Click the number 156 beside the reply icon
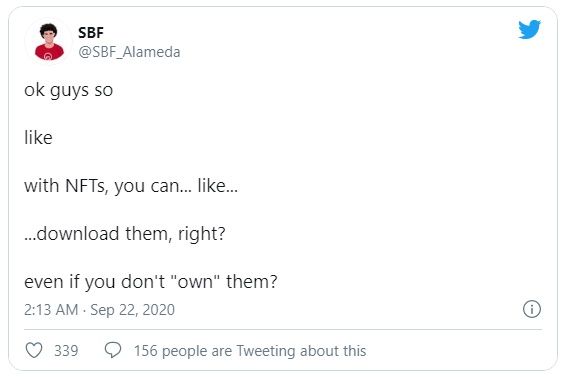The width and height of the screenshot is (565, 377). (x=146, y=351)
